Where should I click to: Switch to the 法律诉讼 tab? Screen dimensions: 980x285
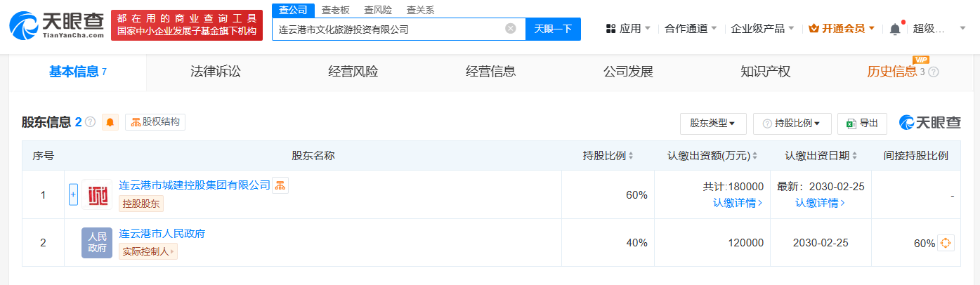(x=216, y=72)
